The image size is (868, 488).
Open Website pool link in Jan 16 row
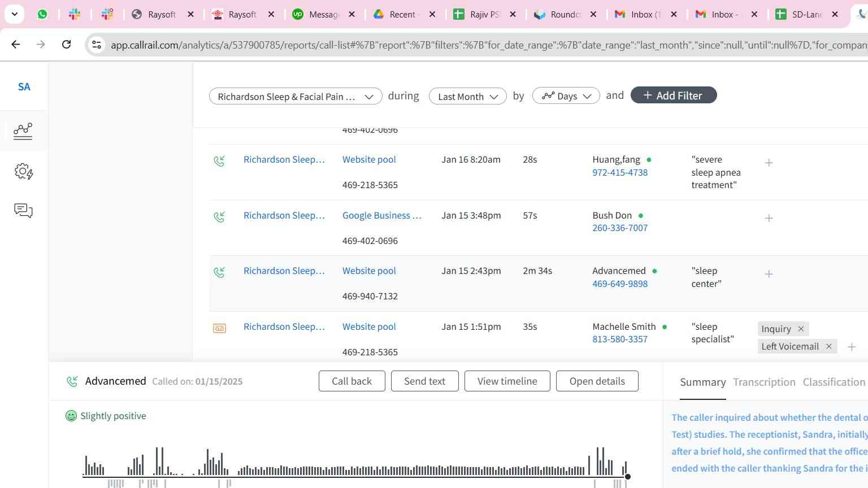click(369, 159)
